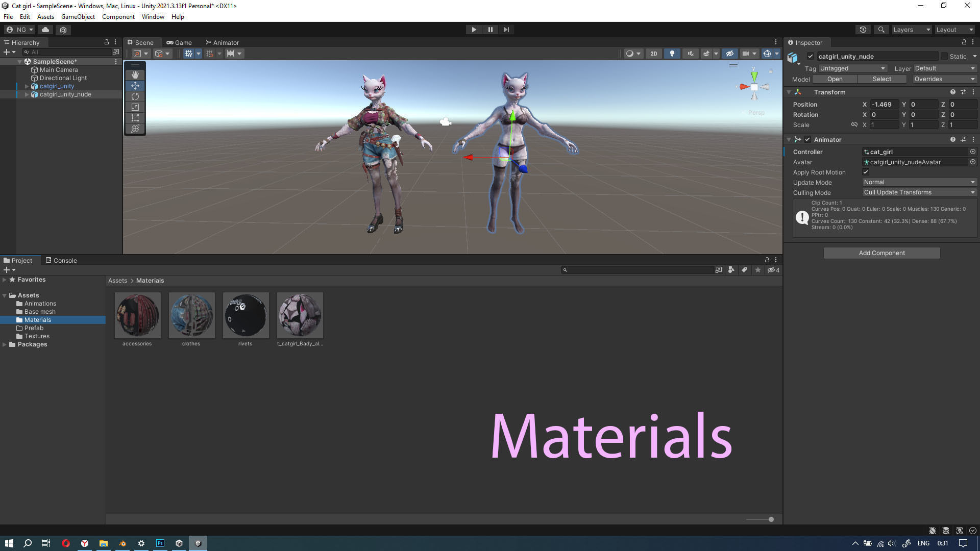This screenshot has width=980, height=551.
Task: Select the Rect transform tool
Action: coord(135,118)
